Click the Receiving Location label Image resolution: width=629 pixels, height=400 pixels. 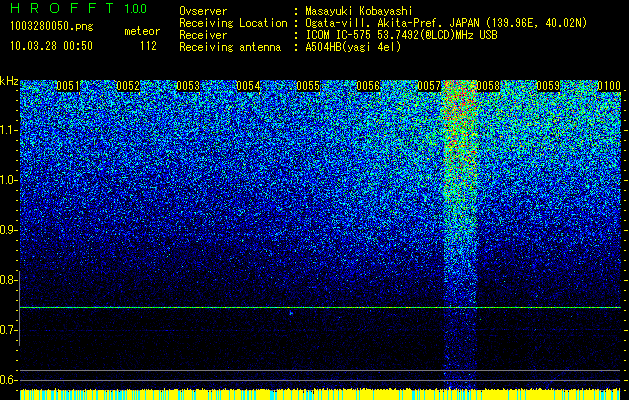pos(233,23)
